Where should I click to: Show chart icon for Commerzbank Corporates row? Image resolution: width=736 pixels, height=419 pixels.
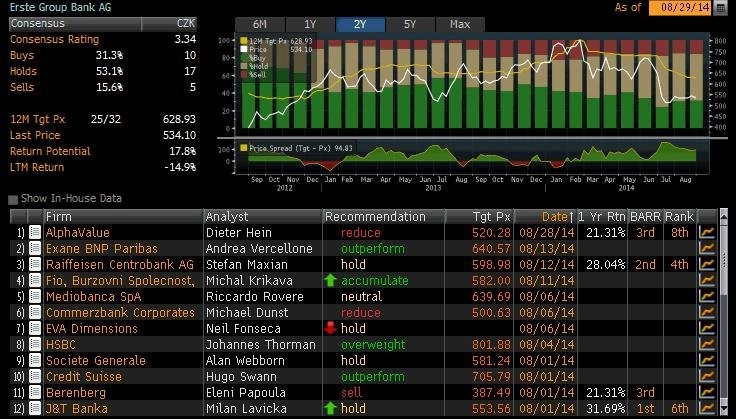[706, 312]
